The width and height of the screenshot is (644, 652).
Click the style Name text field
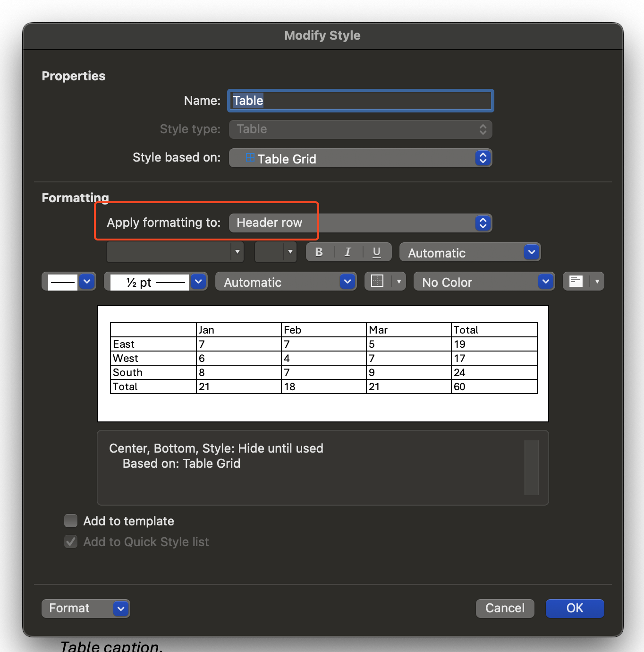click(360, 101)
